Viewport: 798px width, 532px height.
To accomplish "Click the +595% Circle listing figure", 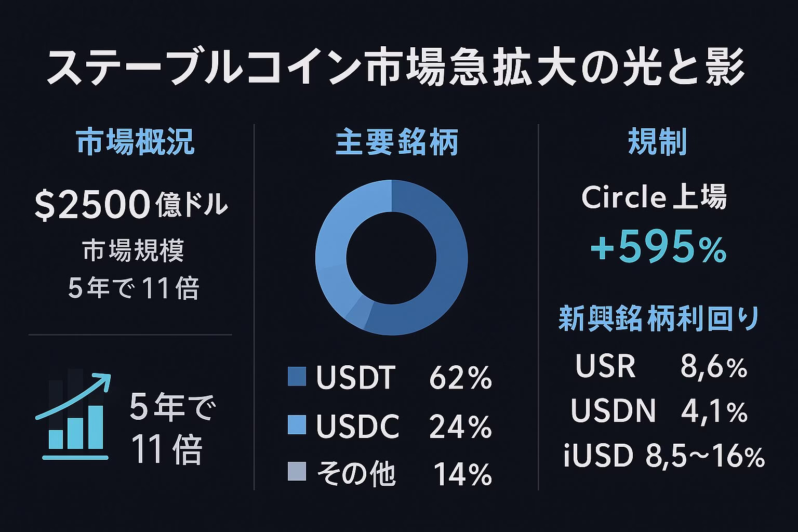I will (x=659, y=249).
